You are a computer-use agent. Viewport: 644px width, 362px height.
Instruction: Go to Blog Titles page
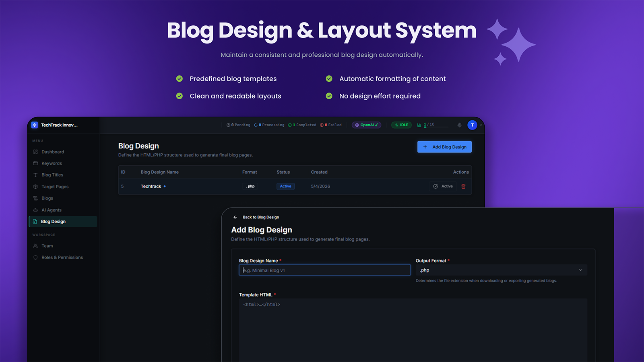point(52,175)
